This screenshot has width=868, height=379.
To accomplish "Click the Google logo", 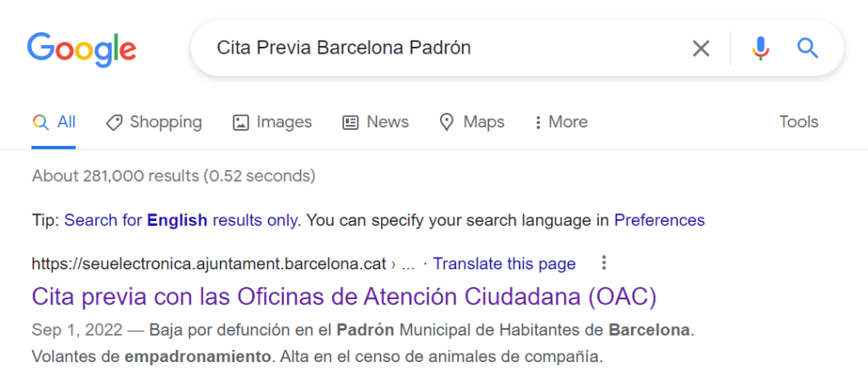I will pyautogui.click(x=82, y=49).
